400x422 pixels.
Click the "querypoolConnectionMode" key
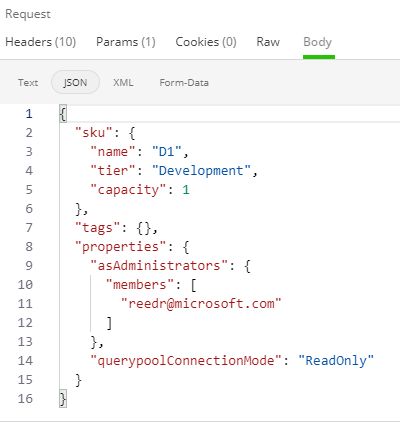click(x=186, y=361)
